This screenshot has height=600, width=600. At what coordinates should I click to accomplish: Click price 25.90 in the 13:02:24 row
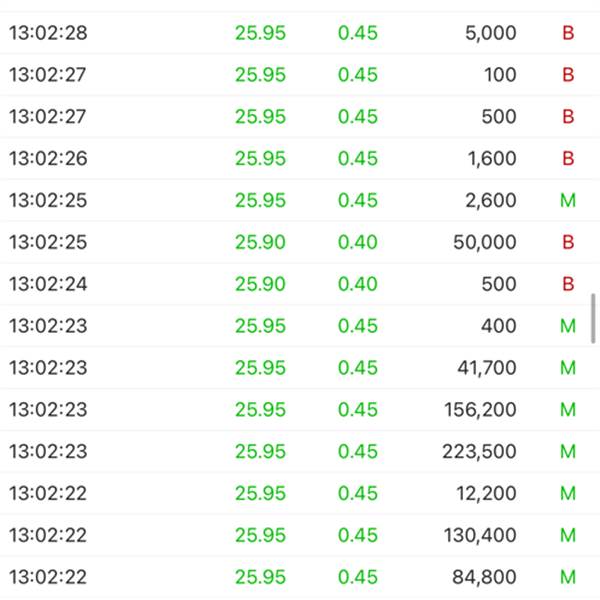pos(260,284)
